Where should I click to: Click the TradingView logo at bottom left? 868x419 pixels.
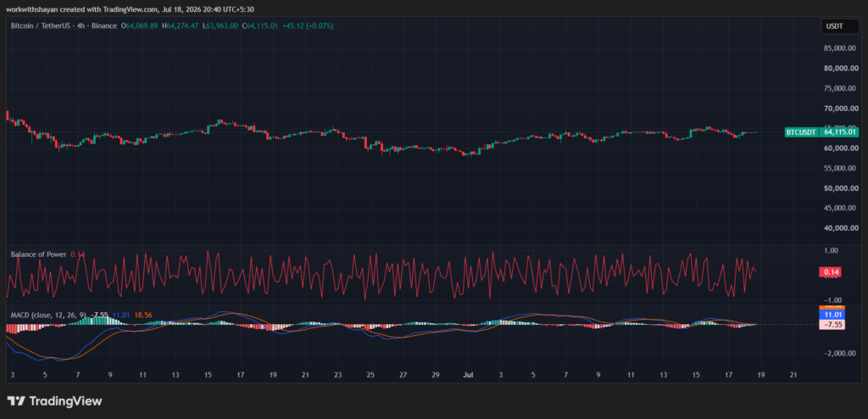coord(55,400)
